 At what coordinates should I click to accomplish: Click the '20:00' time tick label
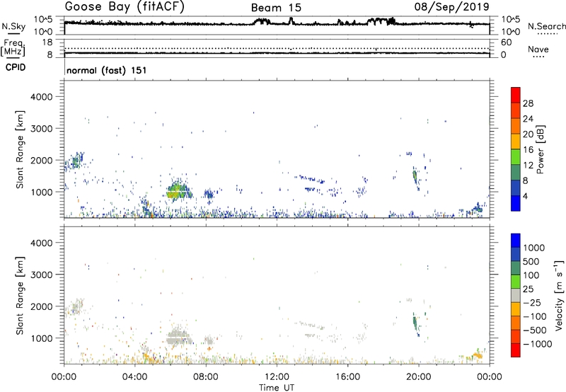click(418, 377)
